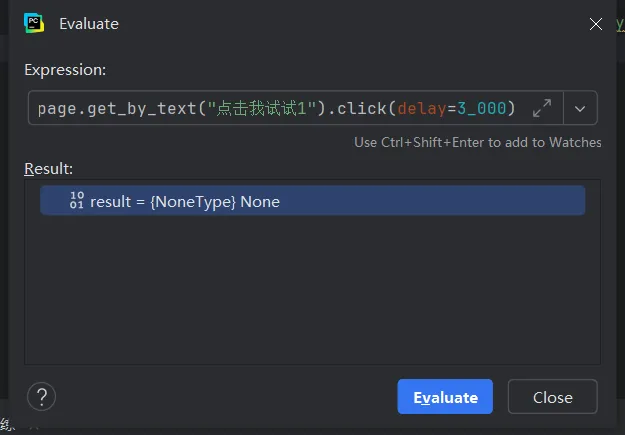Expand the expression editor with the arrows icon
This screenshot has width=625, height=435.
tap(542, 108)
